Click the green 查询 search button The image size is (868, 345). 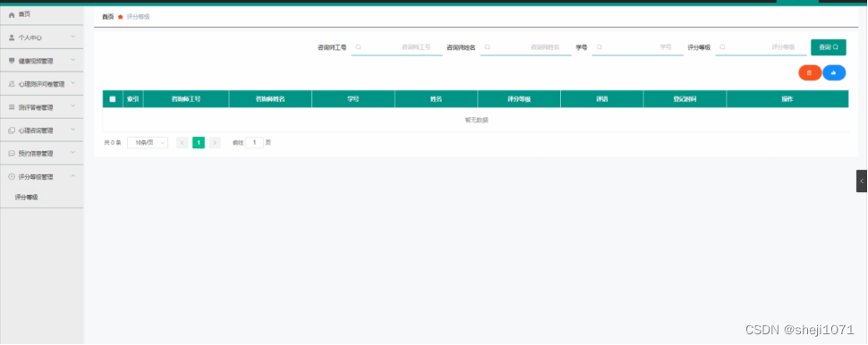828,47
